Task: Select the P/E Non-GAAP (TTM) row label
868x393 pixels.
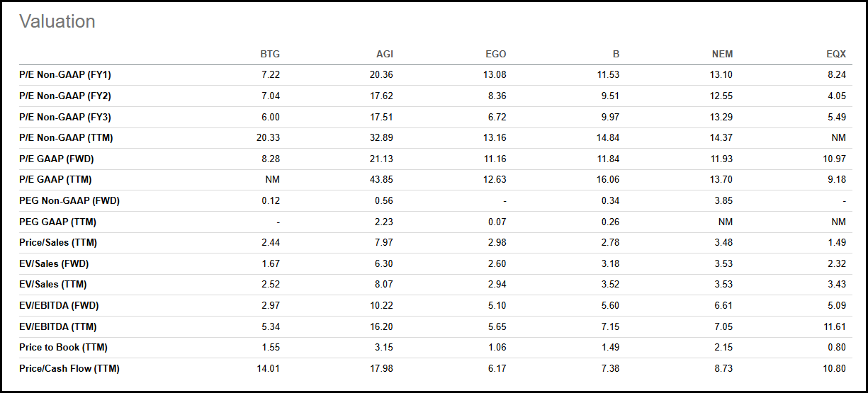Action: click(66, 138)
